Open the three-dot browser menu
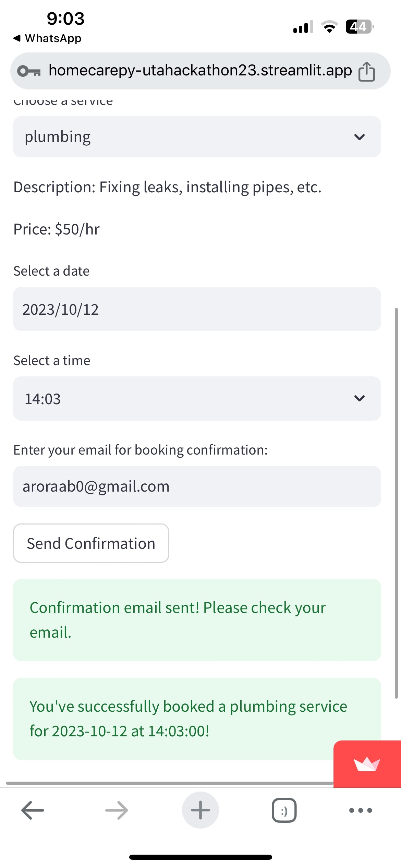 [x=361, y=810]
